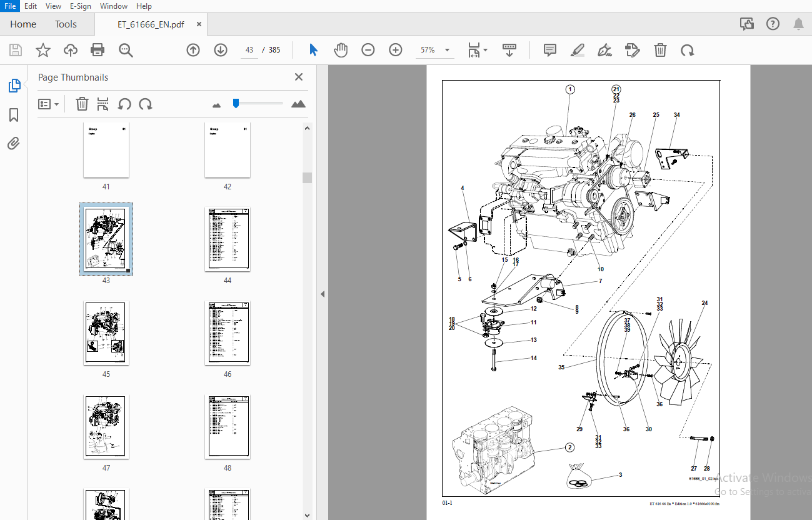This screenshot has width=812, height=520.
Task: Click the toolbar trash delete icon
Action: [x=660, y=50]
